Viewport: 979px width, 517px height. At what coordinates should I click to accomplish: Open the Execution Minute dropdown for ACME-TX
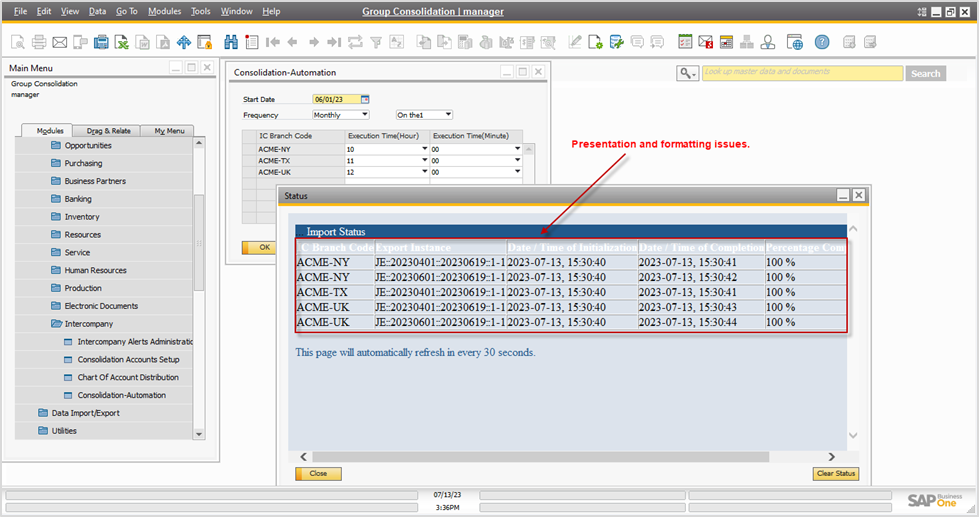(517, 160)
